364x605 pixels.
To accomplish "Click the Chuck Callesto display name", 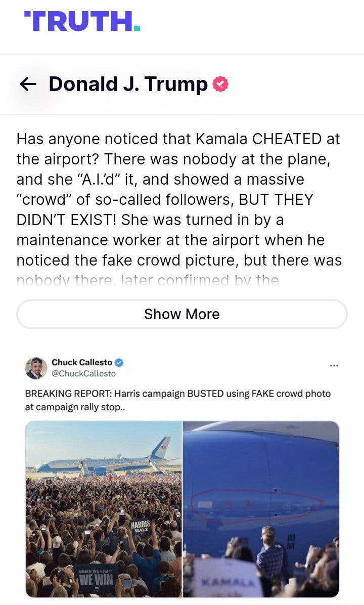I will 81,363.
